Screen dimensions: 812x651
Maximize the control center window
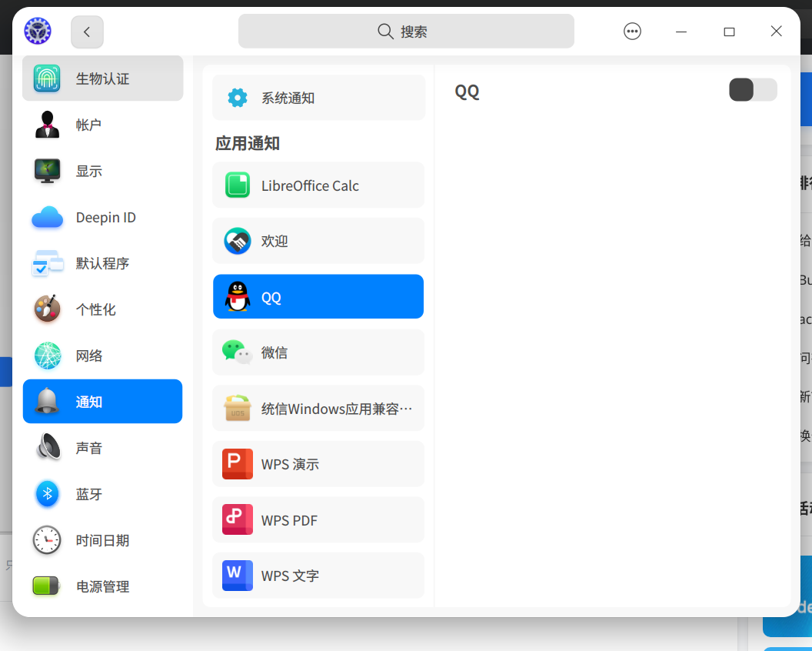click(x=729, y=32)
